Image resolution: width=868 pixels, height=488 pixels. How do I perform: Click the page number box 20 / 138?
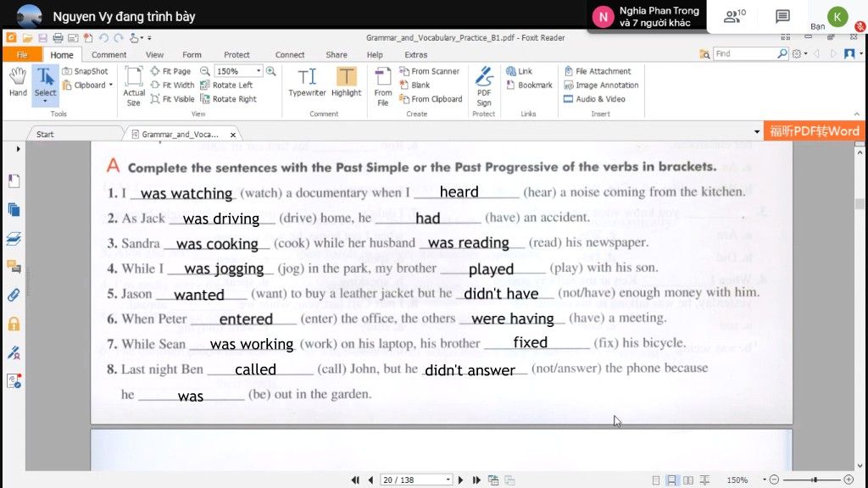point(415,480)
